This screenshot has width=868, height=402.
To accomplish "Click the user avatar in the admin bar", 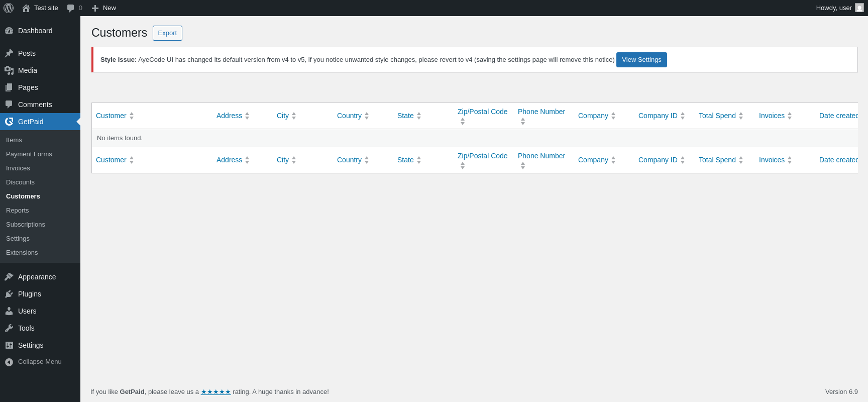I will (859, 8).
